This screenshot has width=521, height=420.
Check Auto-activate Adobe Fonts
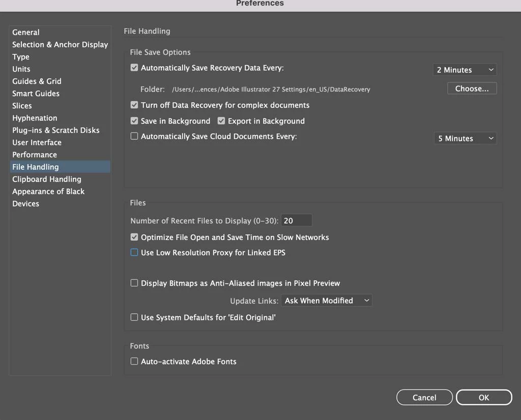134,361
